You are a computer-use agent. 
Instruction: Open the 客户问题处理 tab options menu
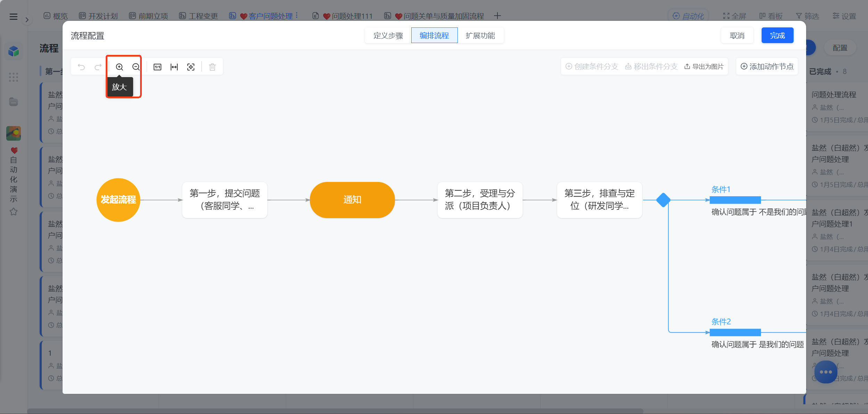[297, 16]
